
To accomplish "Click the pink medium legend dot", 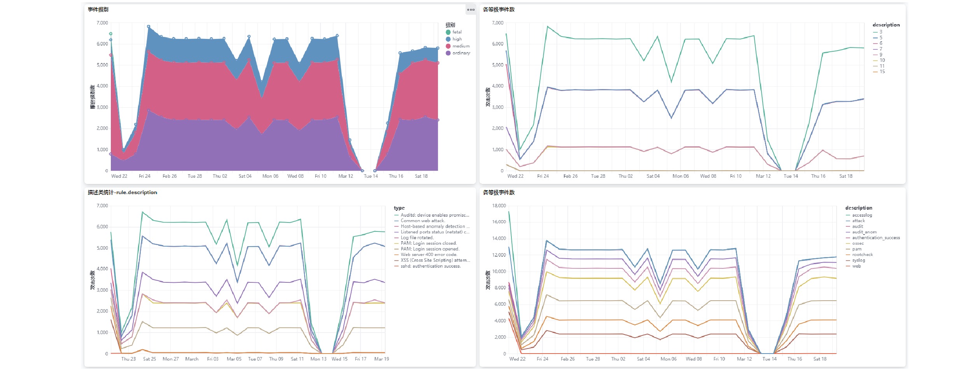I will 448,46.
